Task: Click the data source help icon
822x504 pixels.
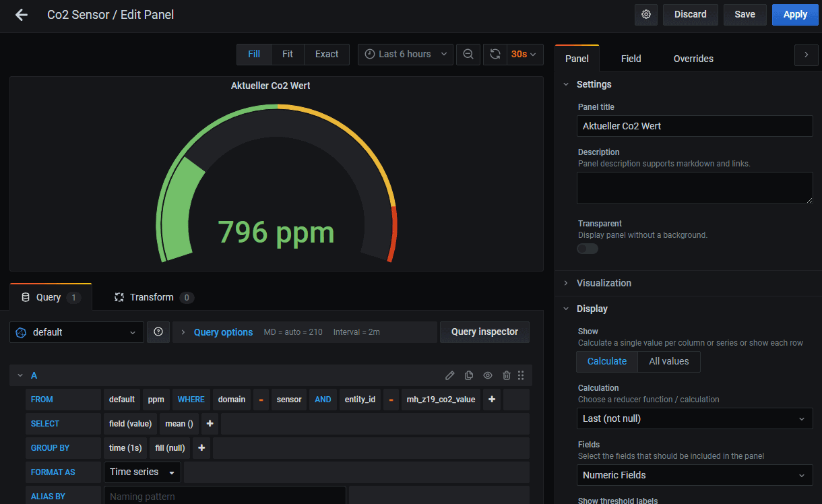Action: click(158, 332)
